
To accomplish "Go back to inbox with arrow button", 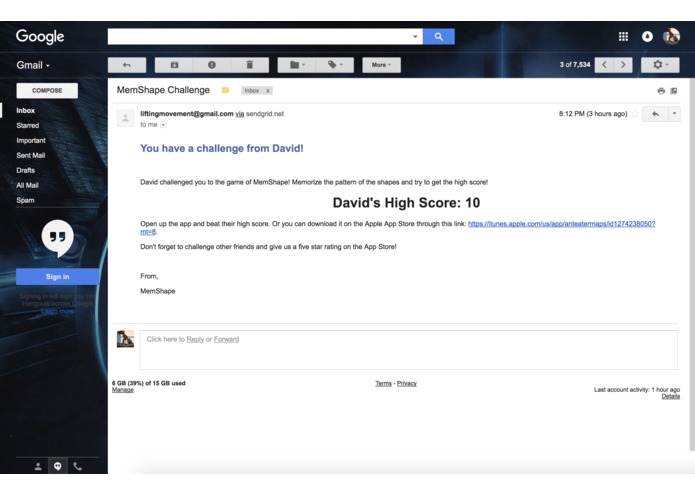I will click(x=127, y=65).
